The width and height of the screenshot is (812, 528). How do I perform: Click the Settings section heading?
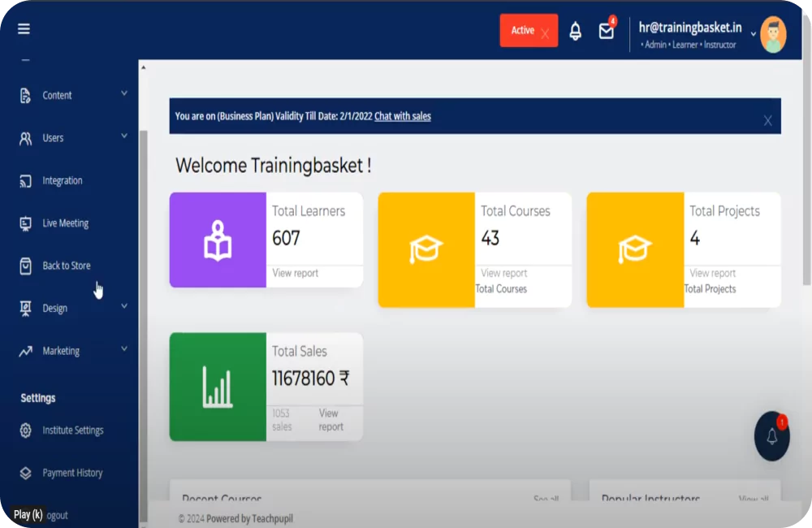click(x=38, y=398)
